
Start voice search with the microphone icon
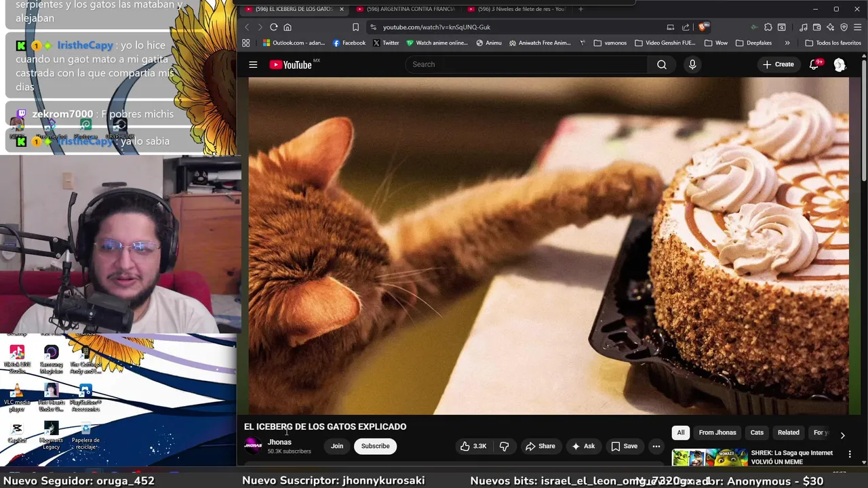pos(692,64)
